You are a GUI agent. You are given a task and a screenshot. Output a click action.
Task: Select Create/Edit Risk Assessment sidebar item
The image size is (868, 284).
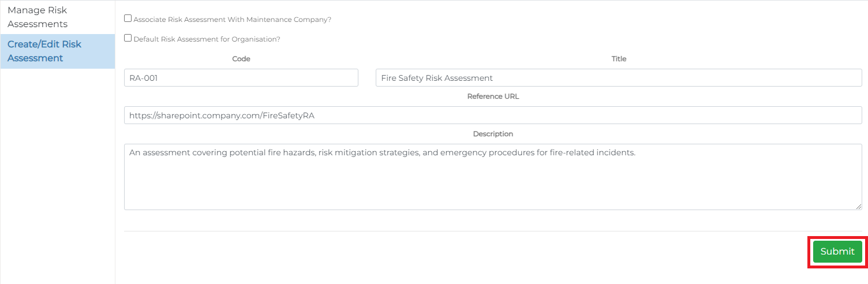pyautogui.click(x=44, y=51)
